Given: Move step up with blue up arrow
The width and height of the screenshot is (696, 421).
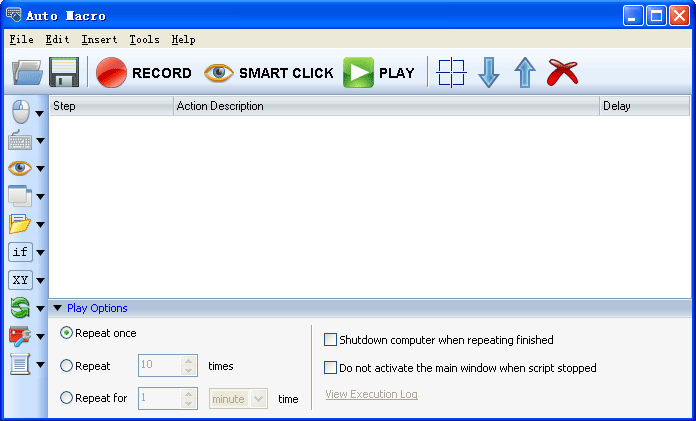Looking at the screenshot, I should [x=525, y=73].
